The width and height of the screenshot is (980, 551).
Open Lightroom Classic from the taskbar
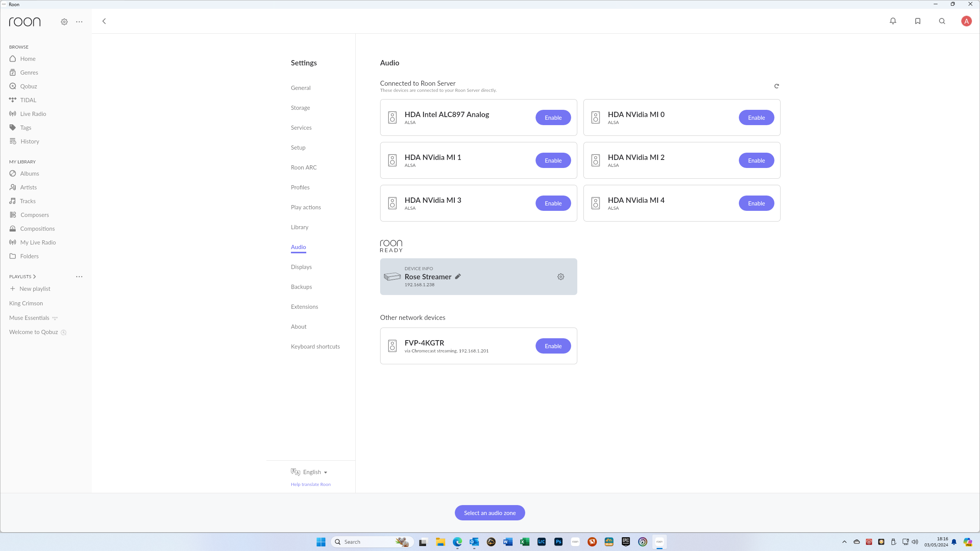point(542,542)
